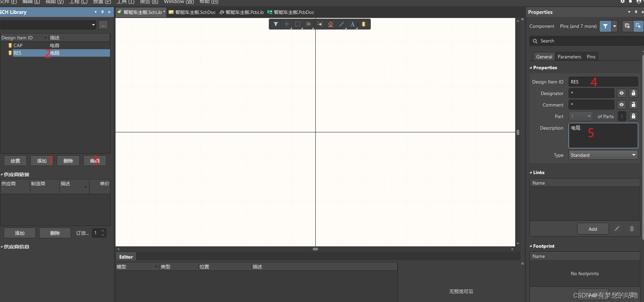Open the 智能车主板.PcbDoc document tab
This screenshot has height=302, width=644.
tap(291, 12)
